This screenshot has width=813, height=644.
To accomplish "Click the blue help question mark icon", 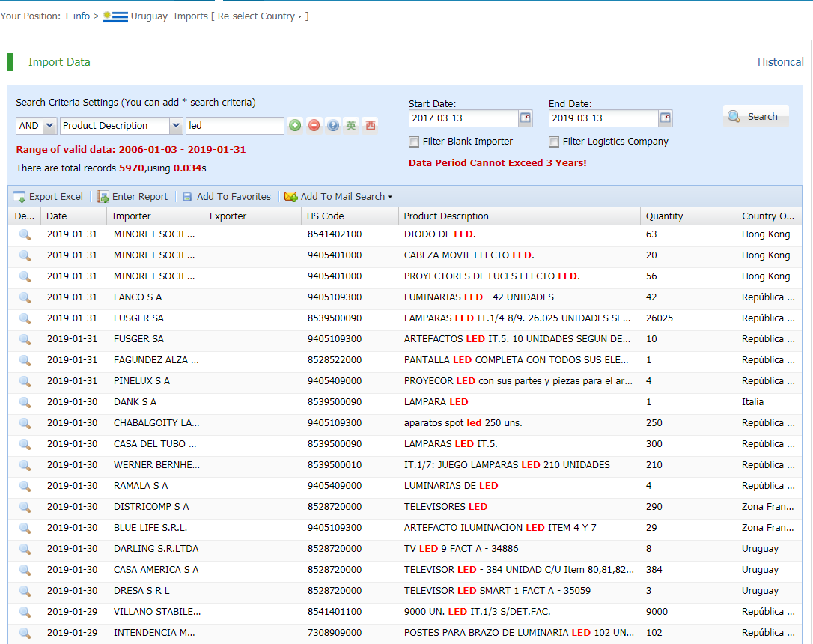I will click(333, 126).
